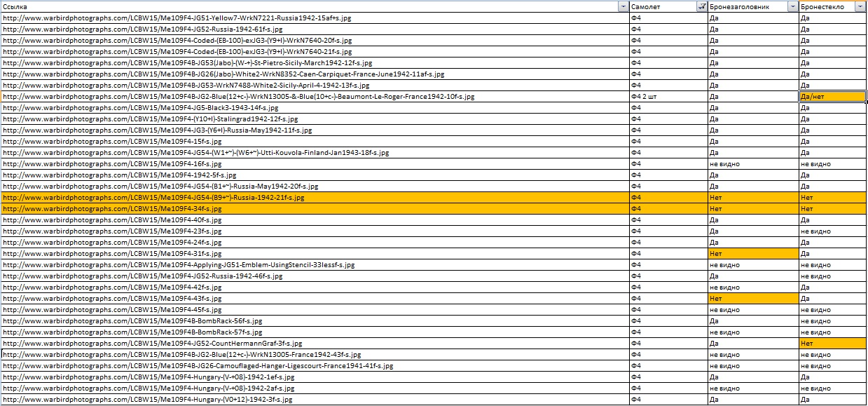Select the WrkN7640-21f-s.jpg URL cell
868x406 pixels.
click(315, 51)
